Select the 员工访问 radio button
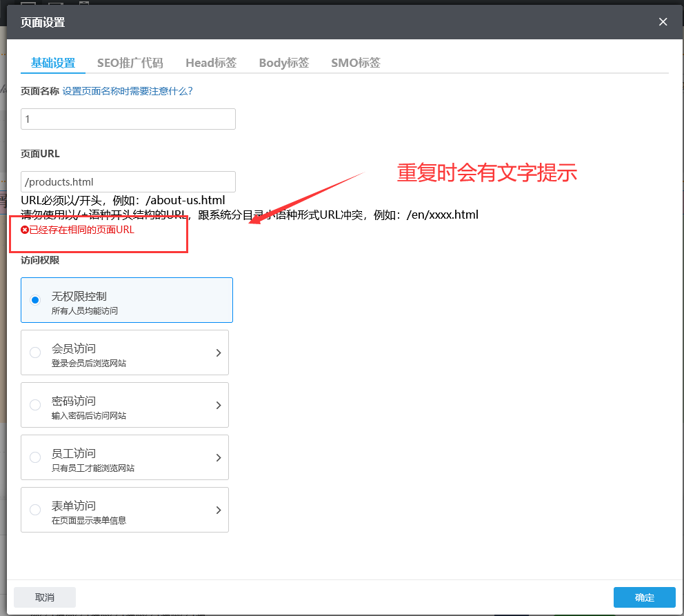The width and height of the screenshot is (684, 616). (35, 457)
